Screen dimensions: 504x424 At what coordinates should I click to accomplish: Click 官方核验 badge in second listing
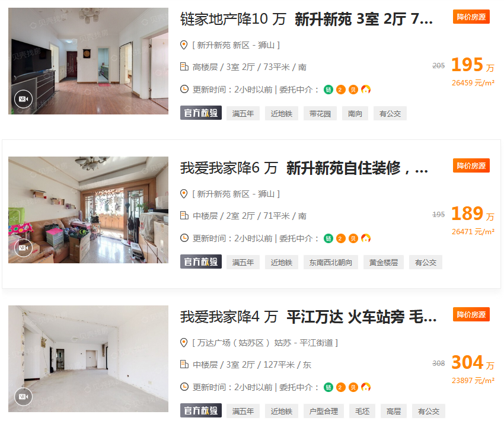point(201,262)
